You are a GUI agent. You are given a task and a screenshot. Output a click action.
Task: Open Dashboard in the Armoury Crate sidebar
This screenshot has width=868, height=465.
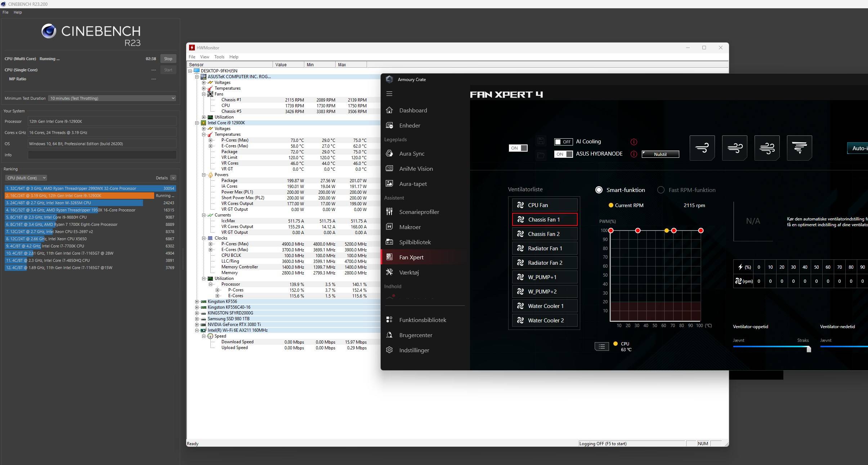(413, 110)
